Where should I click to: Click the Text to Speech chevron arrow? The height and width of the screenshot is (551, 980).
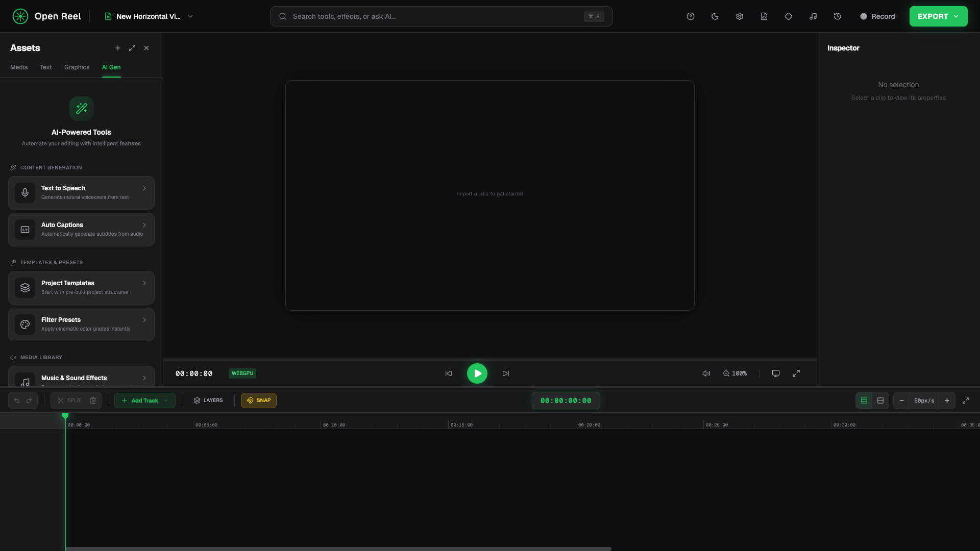[x=144, y=188]
